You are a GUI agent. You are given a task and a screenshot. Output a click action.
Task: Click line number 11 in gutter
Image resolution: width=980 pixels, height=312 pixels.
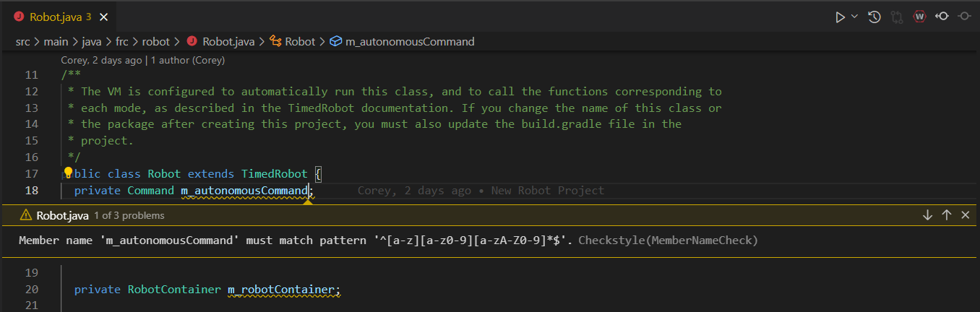(x=31, y=75)
